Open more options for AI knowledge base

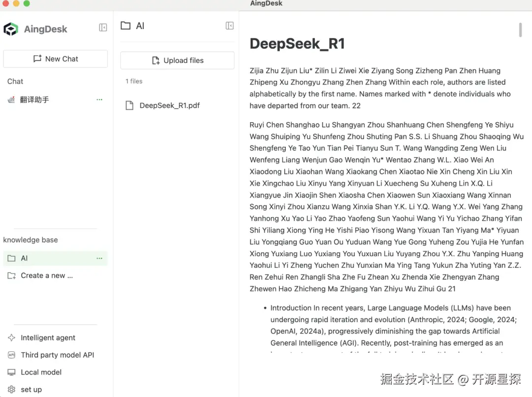[99, 259]
